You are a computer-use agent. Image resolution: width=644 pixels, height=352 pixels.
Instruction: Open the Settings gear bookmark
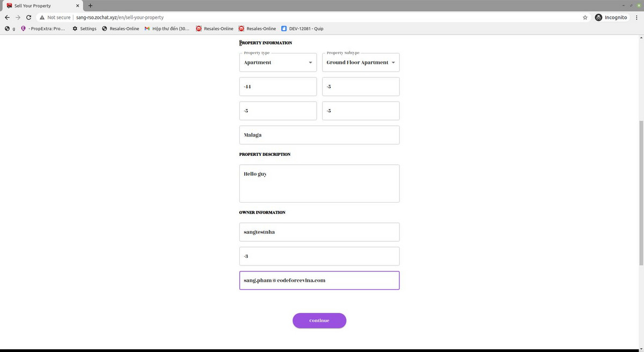(x=84, y=28)
